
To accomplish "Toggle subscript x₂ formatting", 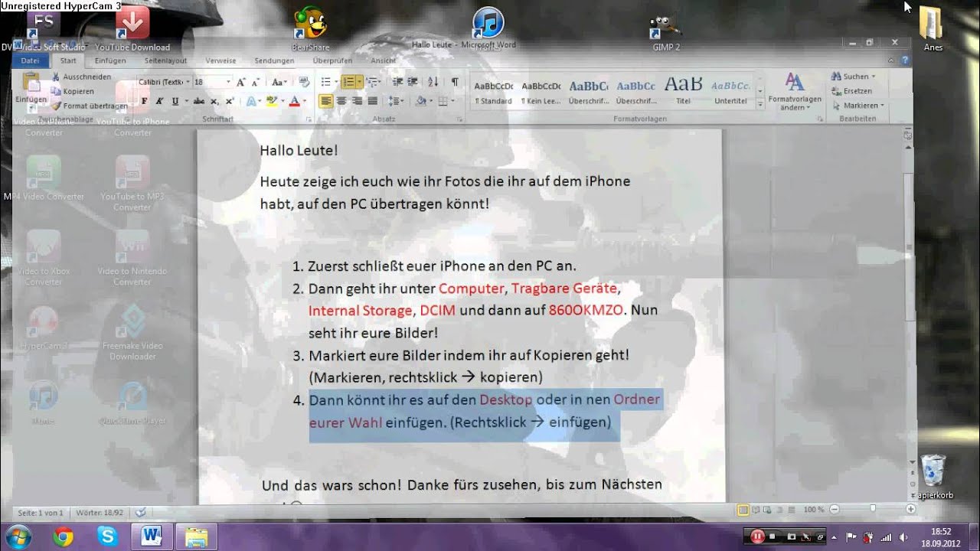I will pos(214,101).
